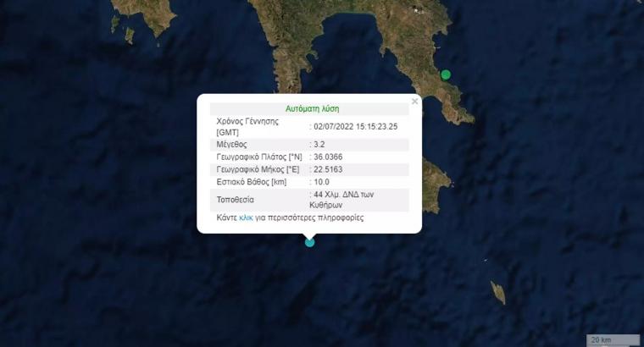Click the location text 44 Χλμ. ΔΝΔ των Κυθήρων
Viewport: 644px width, 347px height.
pyautogui.click(x=341, y=200)
